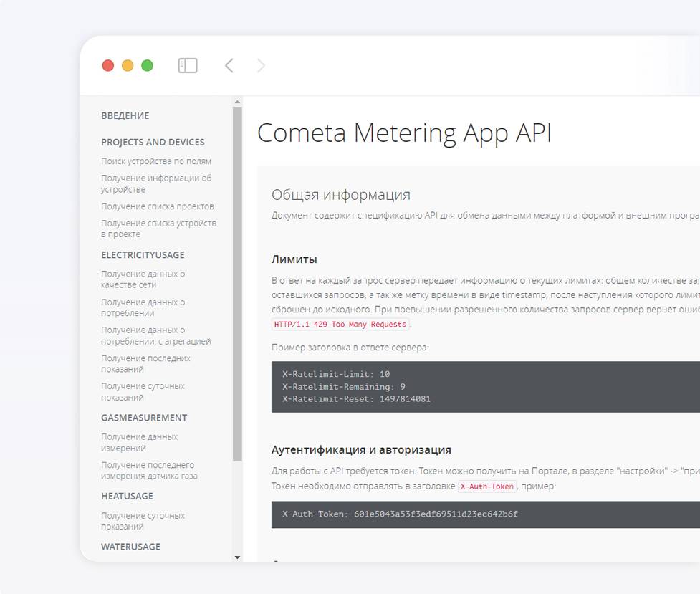The height and width of the screenshot is (594, 700).
Task: Open link Получение последнего измерения датчика газа
Action: (x=149, y=470)
